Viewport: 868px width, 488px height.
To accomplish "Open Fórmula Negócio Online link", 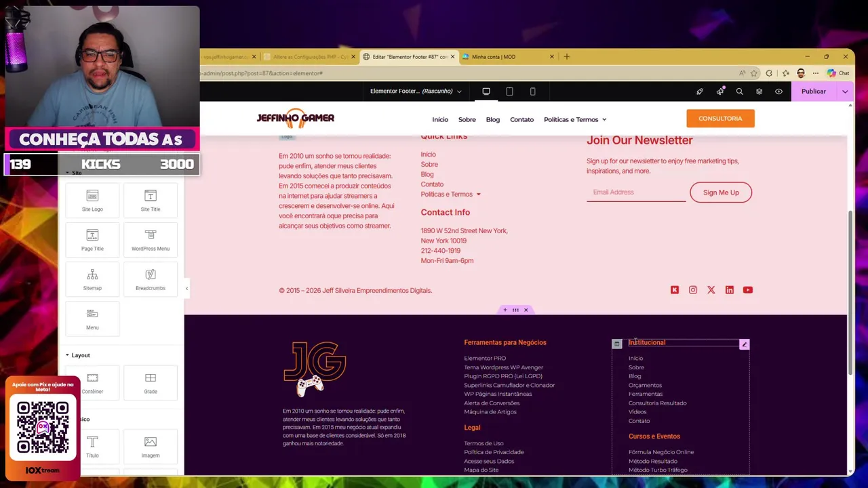I will click(661, 452).
